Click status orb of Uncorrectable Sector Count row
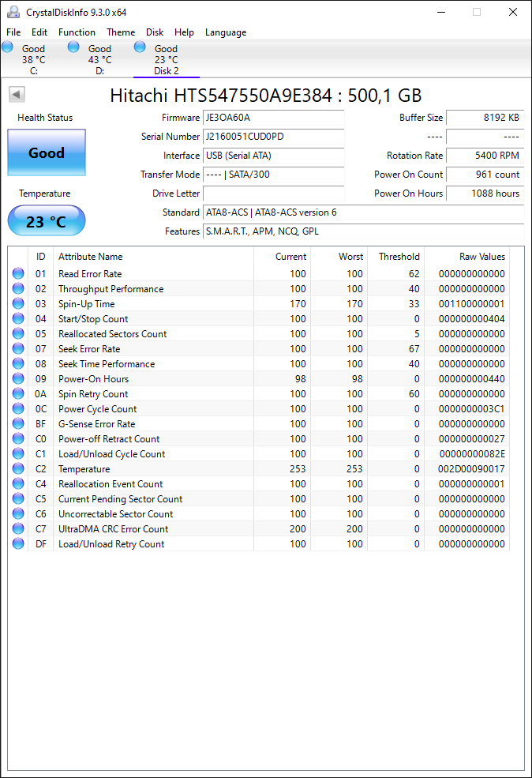The image size is (532, 778). [x=18, y=513]
